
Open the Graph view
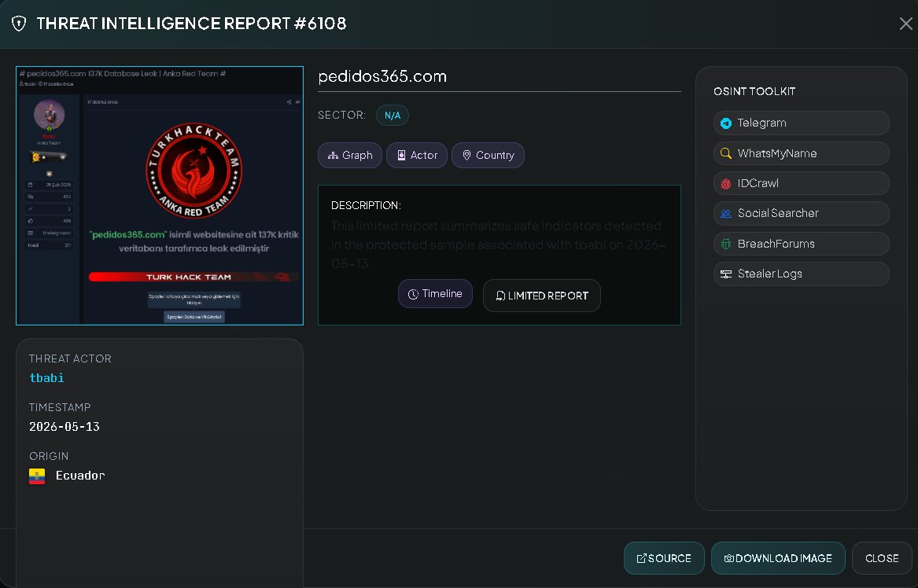[350, 155]
